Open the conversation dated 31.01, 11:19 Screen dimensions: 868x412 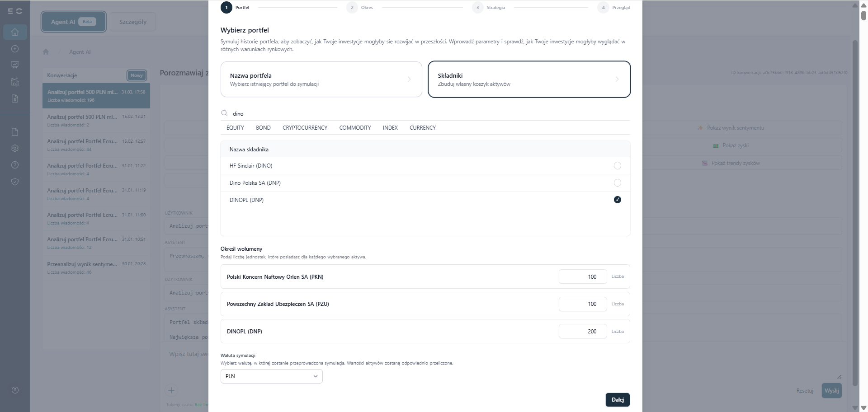(x=96, y=194)
